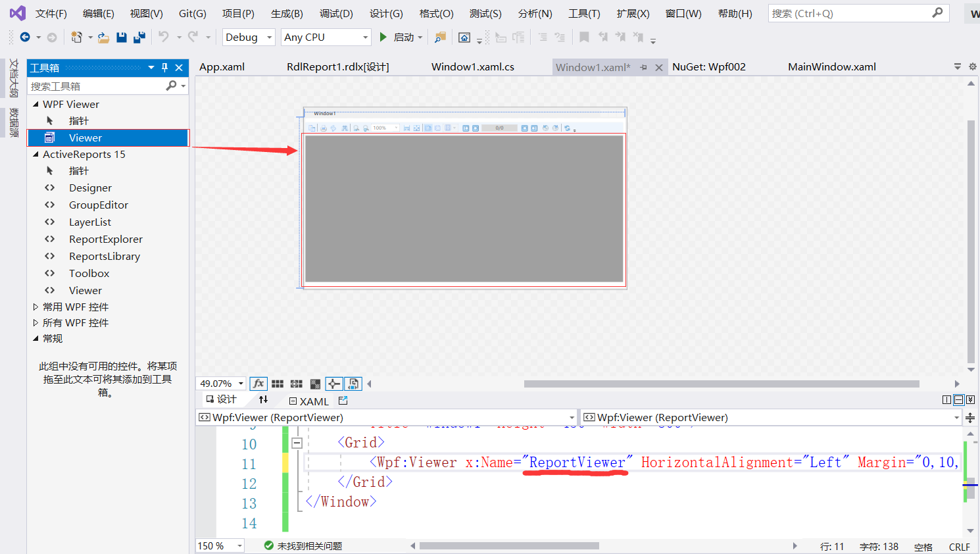
Task: Click the document tabs overflow dropdown arrow
Action: [x=958, y=66]
